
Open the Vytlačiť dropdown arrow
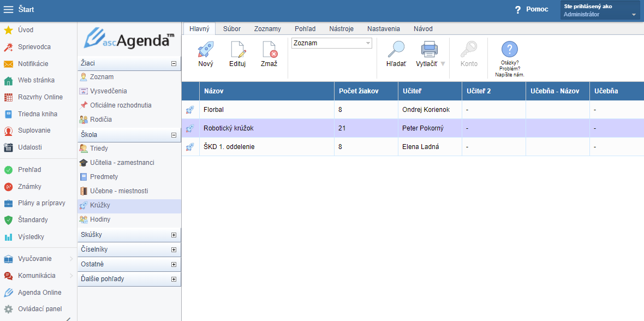tap(443, 64)
